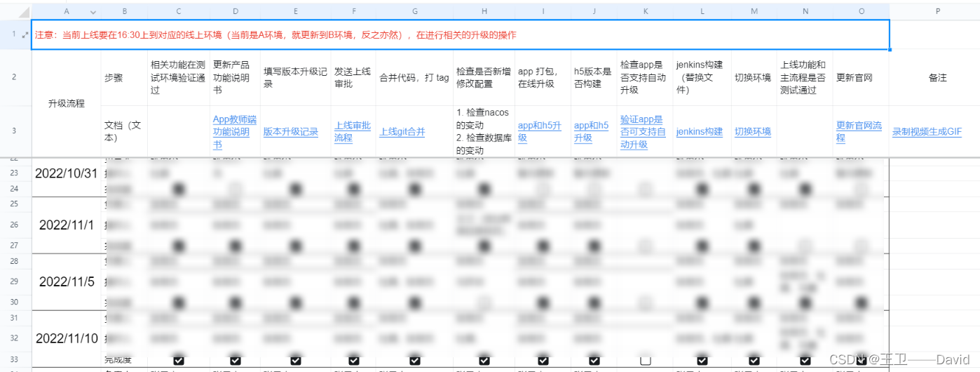Toggle row 33 checkbox in column F
The height and width of the screenshot is (372, 980).
[354, 360]
